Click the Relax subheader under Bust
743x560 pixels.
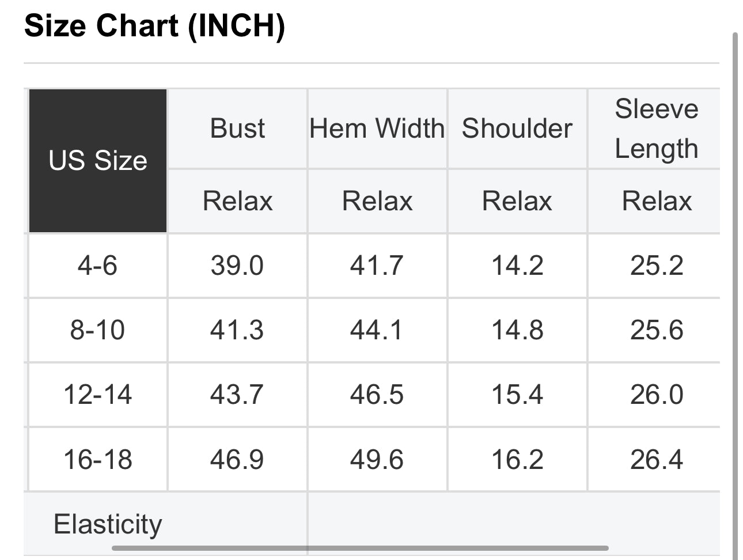237,201
